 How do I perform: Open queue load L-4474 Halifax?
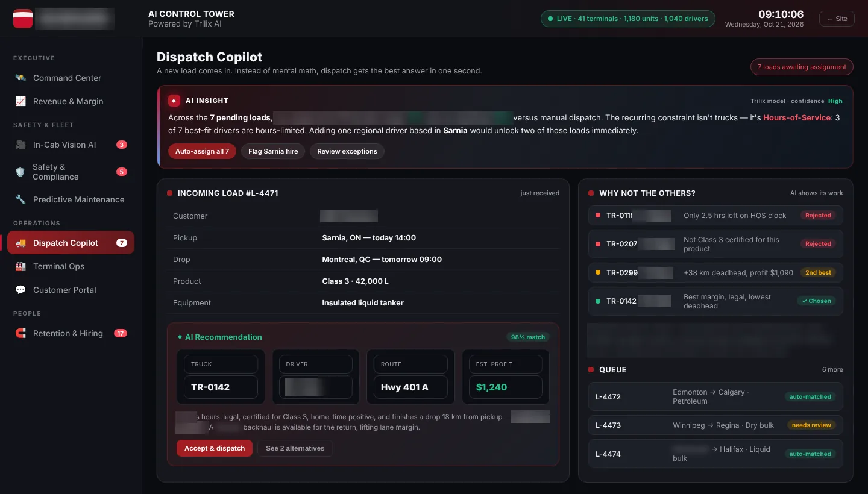715,454
